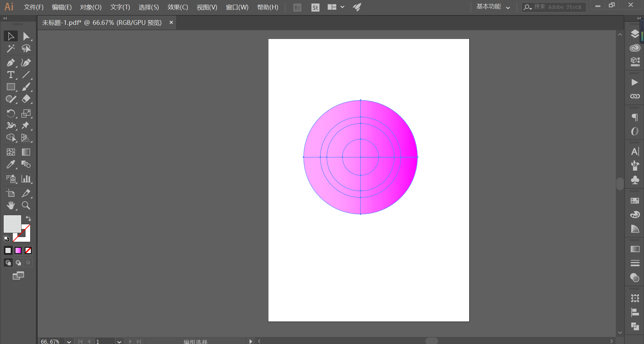Switch to Draw Behind mode
Viewport: 644px width, 344px height.
pyautogui.click(x=18, y=263)
